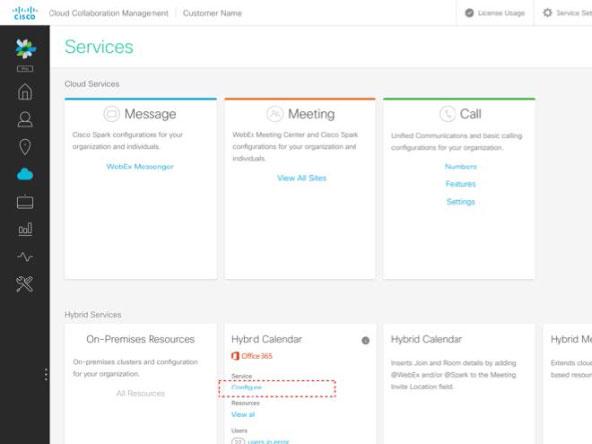The height and width of the screenshot is (444, 592).
Task: Click the License Usage checkmark icon
Action: 469,13
